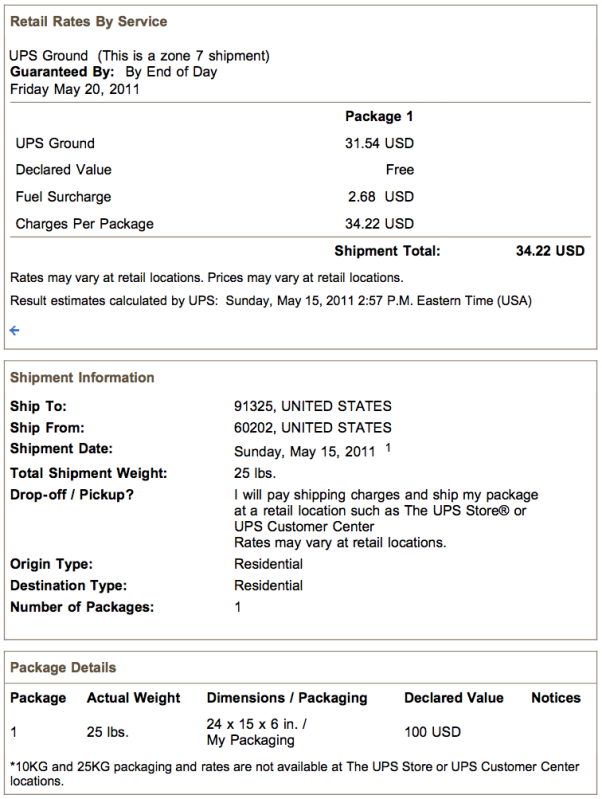Click the Shipment Information section heading

coord(82,378)
